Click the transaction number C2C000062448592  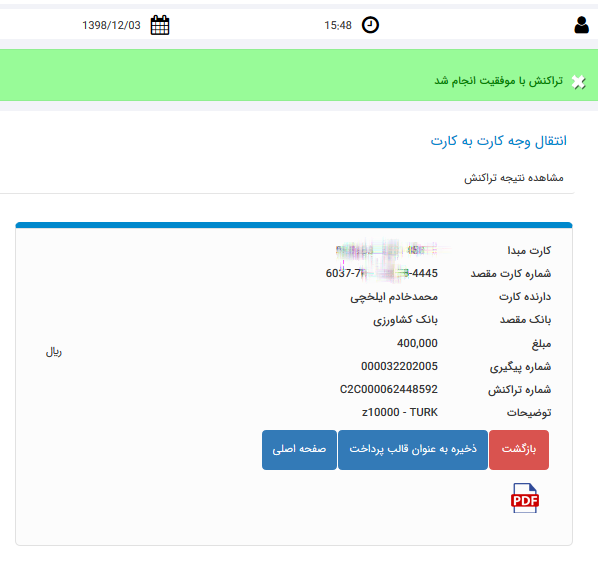point(389,389)
